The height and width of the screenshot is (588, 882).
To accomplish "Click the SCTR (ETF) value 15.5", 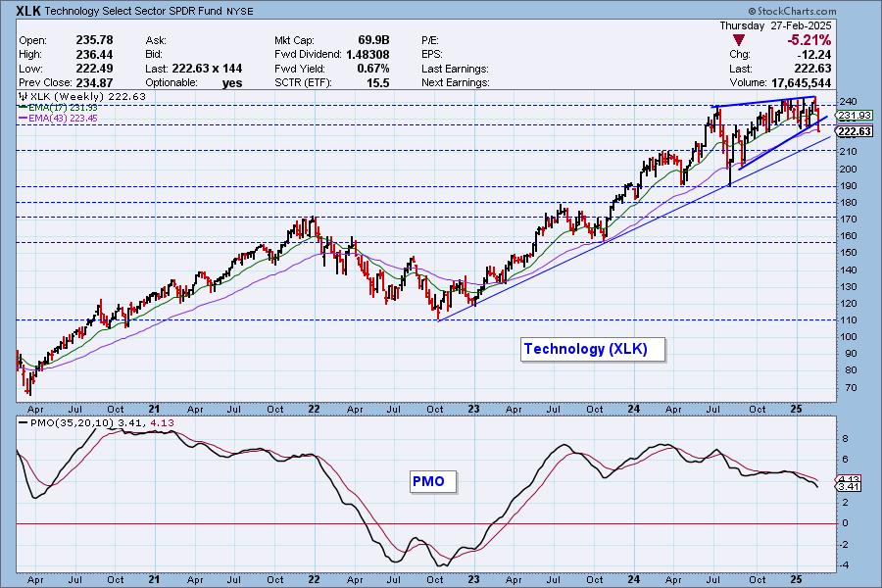I will pos(378,82).
